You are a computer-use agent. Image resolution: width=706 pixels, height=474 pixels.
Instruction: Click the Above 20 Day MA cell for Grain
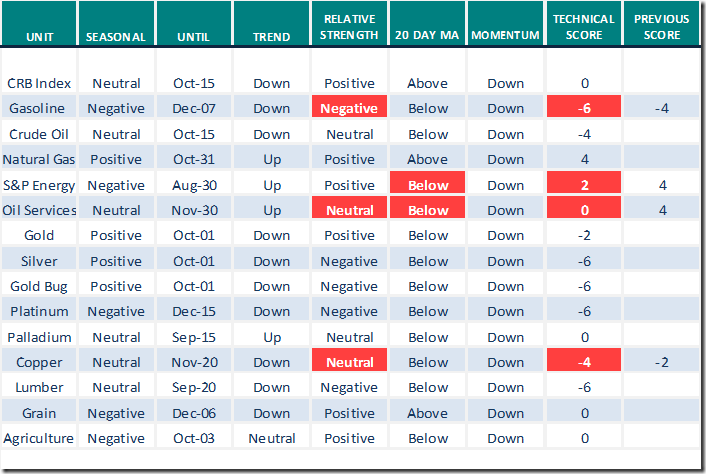pyautogui.click(x=428, y=413)
